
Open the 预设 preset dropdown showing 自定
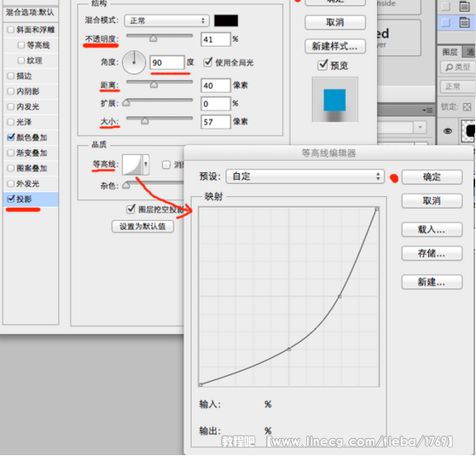(x=305, y=176)
